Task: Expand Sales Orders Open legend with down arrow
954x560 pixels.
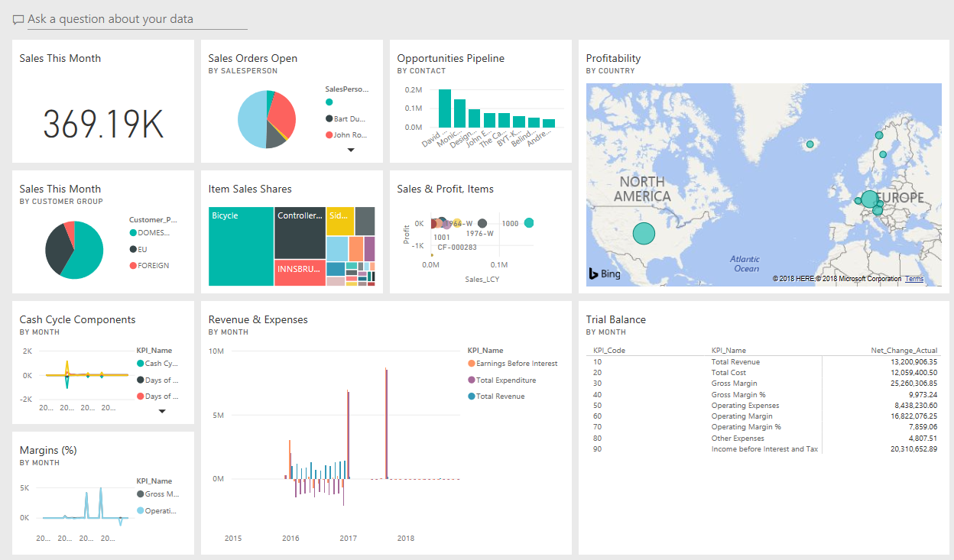Action: tap(351, 150)
